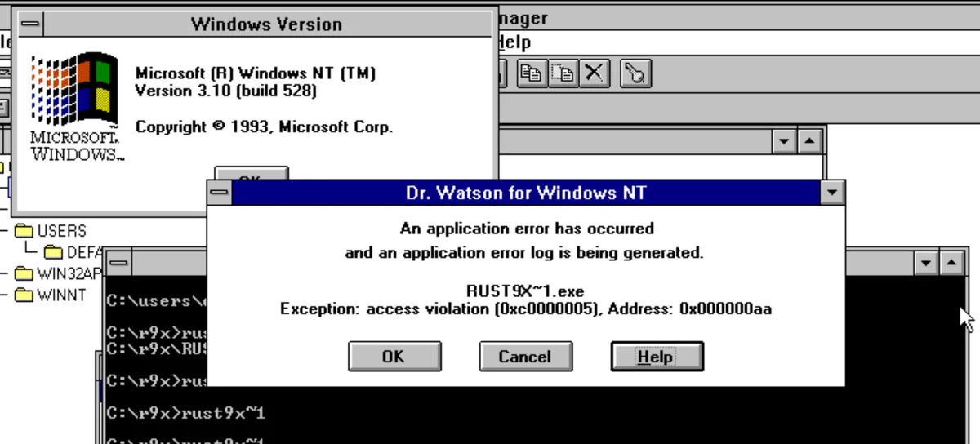Click the Dr. Watson for Windows NT title bar

click(526, 193)
